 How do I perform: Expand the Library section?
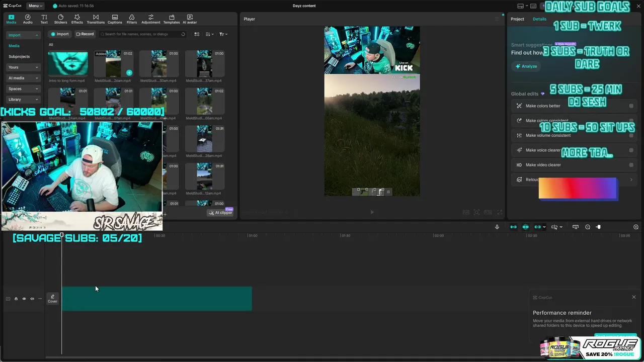23,100
